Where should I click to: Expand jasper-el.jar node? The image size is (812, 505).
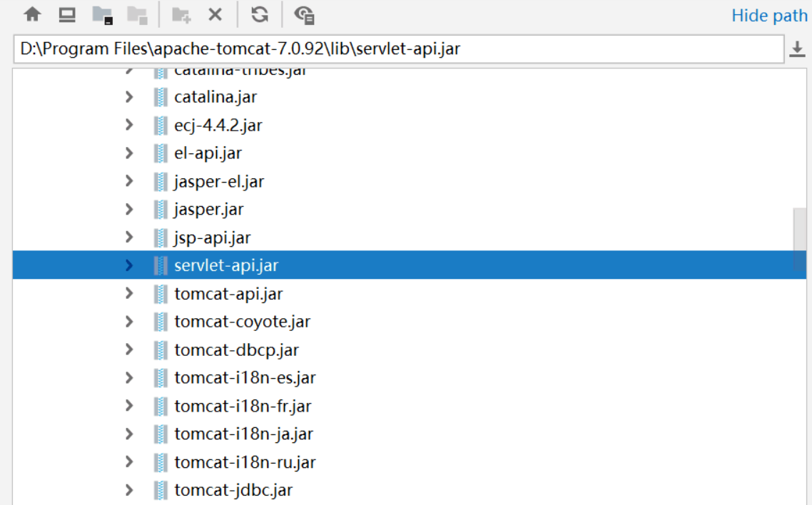129,181
